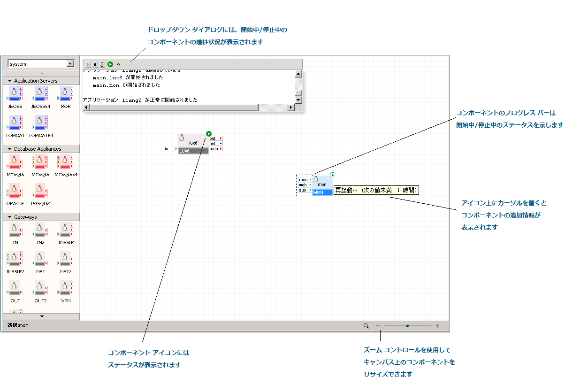The width and height of the screenshot is (565, 392).
Task: Click the log's vertical scroll down arrow
Action: 298,100
